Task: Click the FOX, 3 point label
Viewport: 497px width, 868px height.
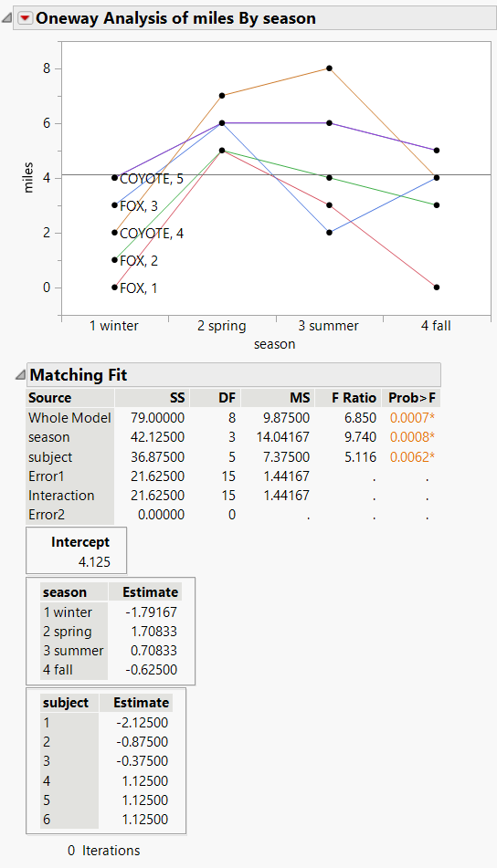Action: (139, 206)
